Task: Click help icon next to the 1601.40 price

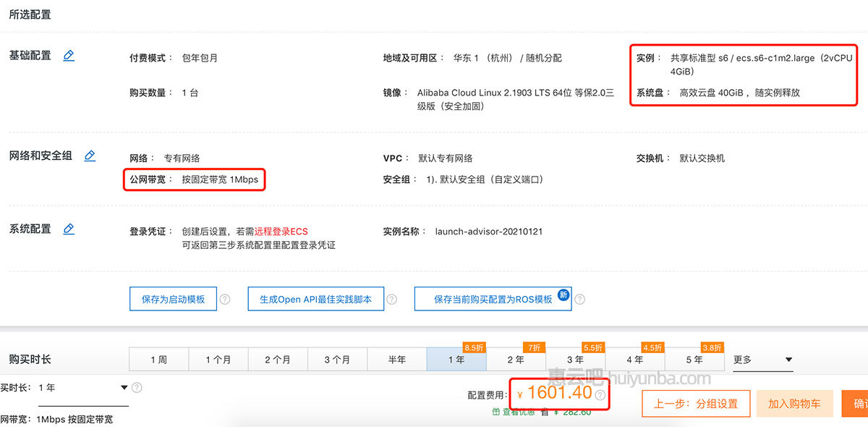Action: [x=600, y=395]
